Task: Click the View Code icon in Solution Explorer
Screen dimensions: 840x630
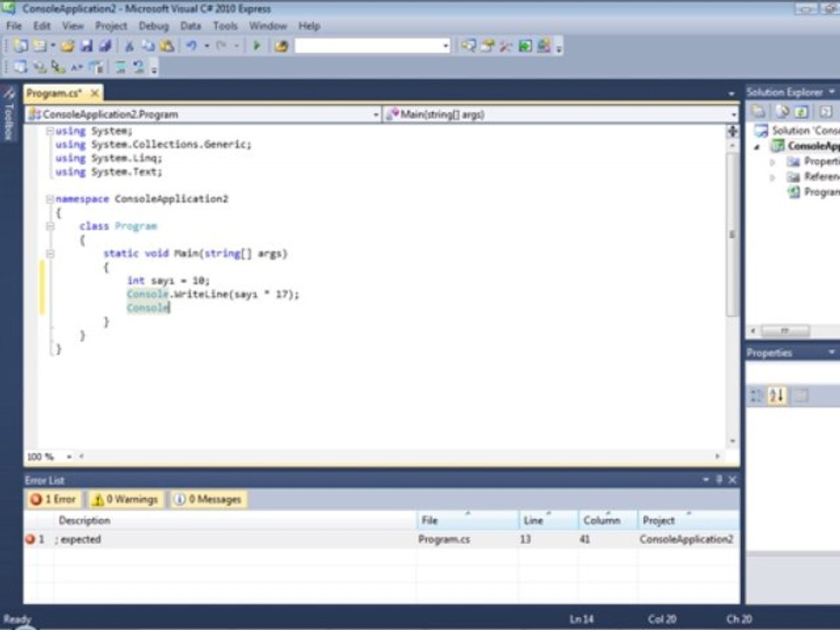Action: 826,111
